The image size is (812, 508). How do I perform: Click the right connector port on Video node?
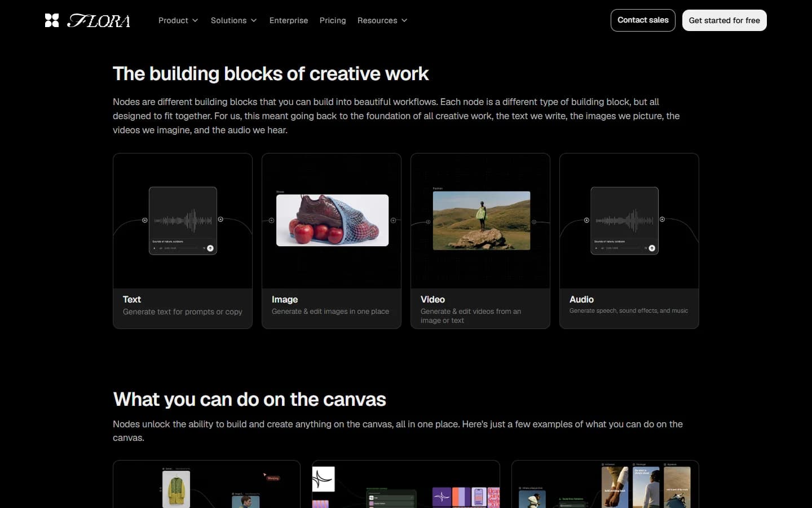[x=534, y=222]
